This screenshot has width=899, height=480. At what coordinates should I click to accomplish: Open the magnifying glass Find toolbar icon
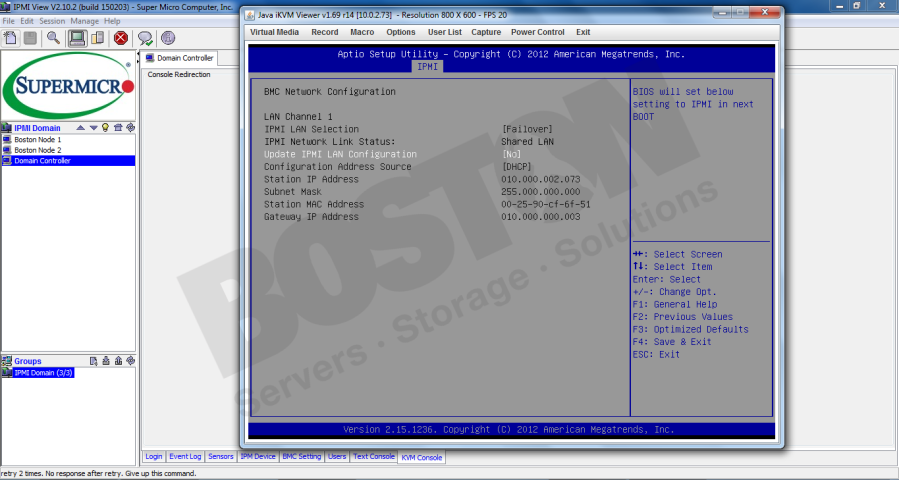click(x=53, y=38)
